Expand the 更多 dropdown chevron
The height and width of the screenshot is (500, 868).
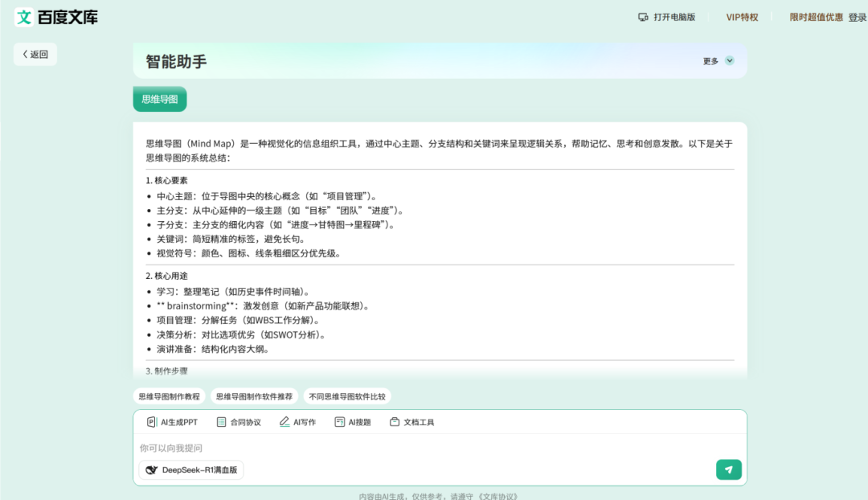pos(729,60)
